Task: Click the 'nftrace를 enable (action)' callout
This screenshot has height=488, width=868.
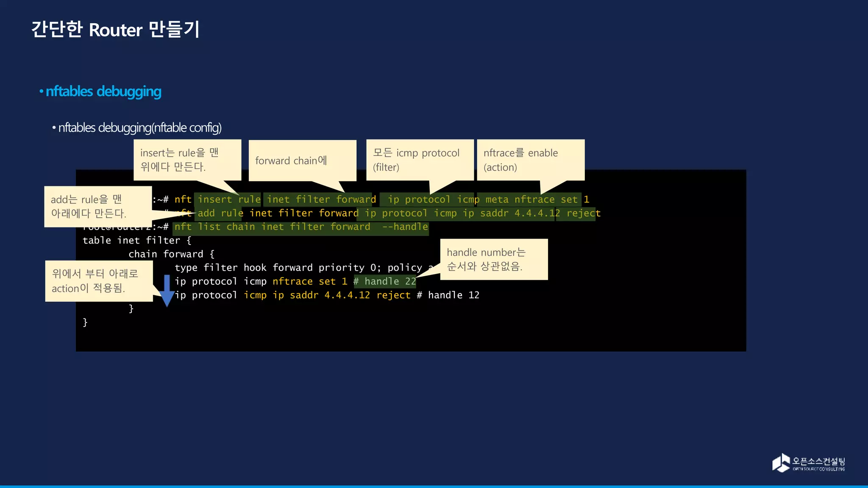Action: 530,160
